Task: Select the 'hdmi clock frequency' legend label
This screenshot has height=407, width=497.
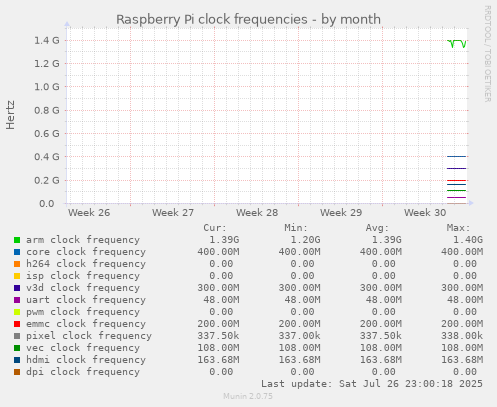Action: tap(86, 360)
